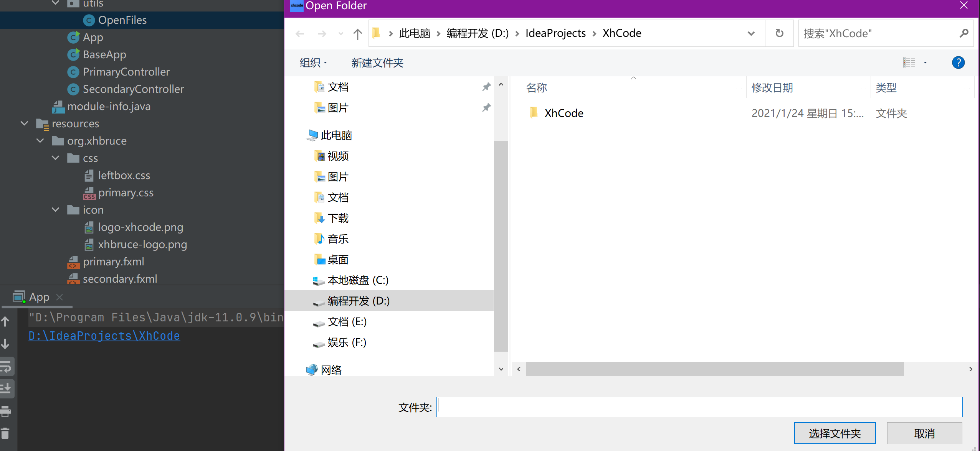The width and height of the screenshot is (980, 451).
Task: Follow the D:\IdeaProjects\XhCode link
Action: pyautogui.click(x=104, y=336)
